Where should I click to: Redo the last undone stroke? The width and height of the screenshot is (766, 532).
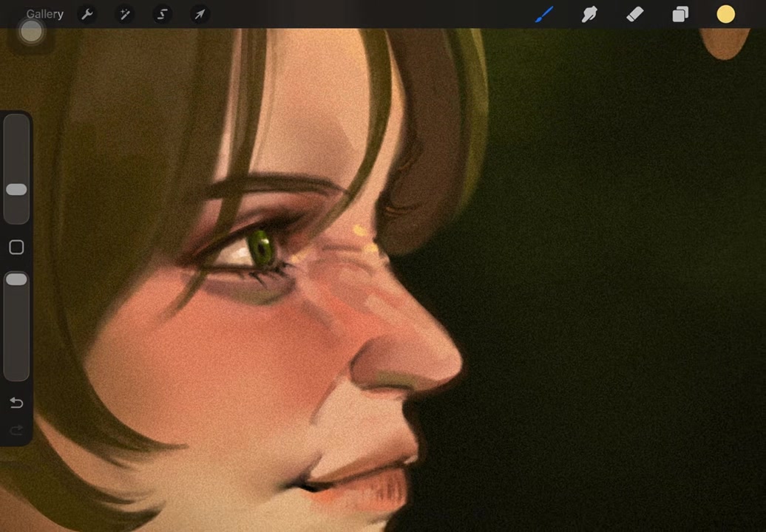pos(16,430)
